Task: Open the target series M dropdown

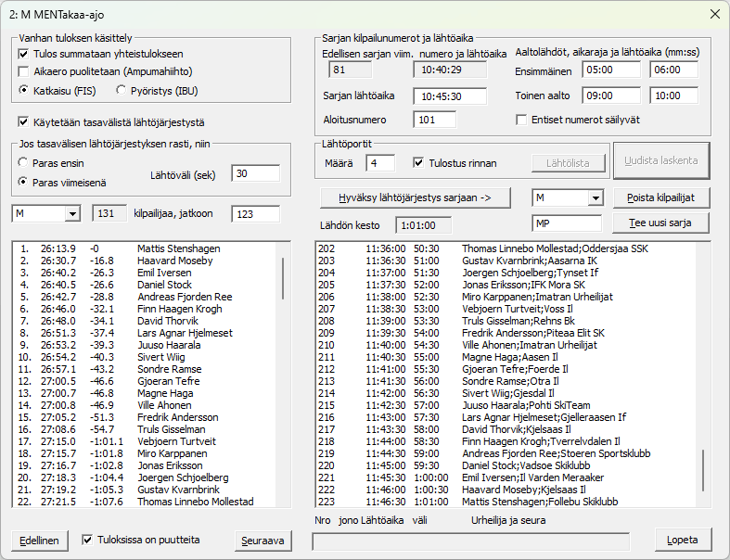Action: (x=596, y=197)
